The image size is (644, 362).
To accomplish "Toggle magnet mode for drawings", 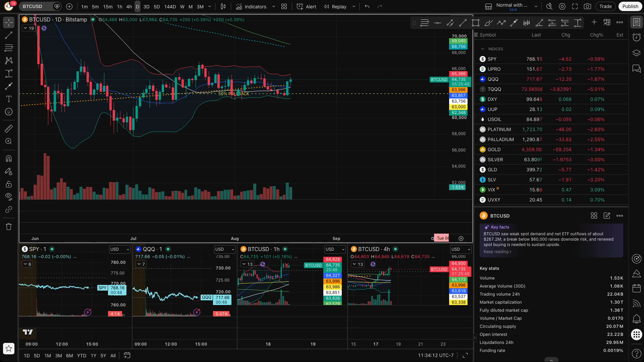I will 9,159.
